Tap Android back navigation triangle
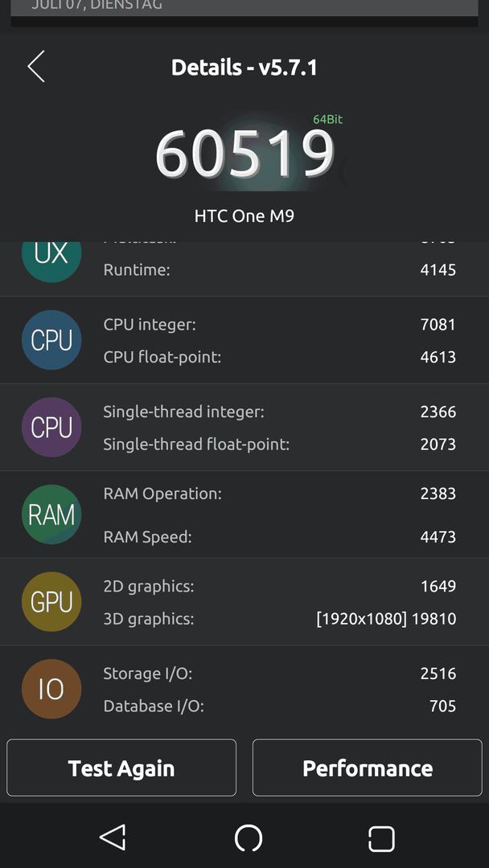 click(x=113, y=837)
